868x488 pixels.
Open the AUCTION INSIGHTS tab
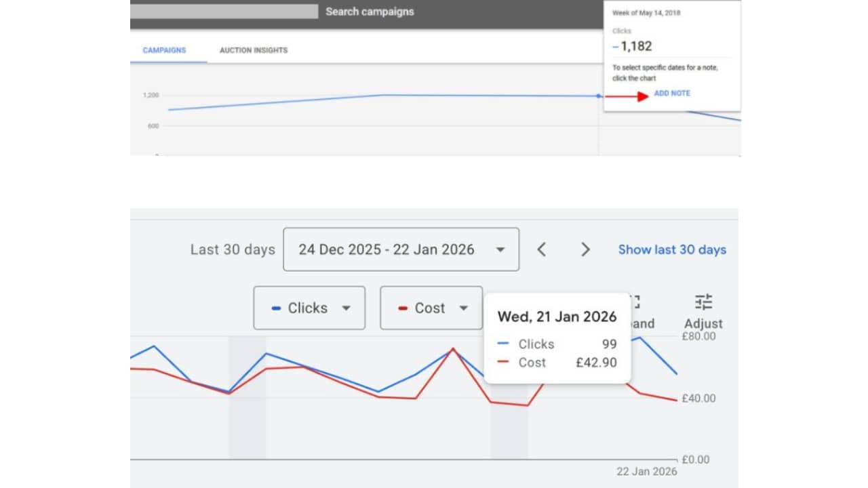pyautogui.click(x=253, y=50)
